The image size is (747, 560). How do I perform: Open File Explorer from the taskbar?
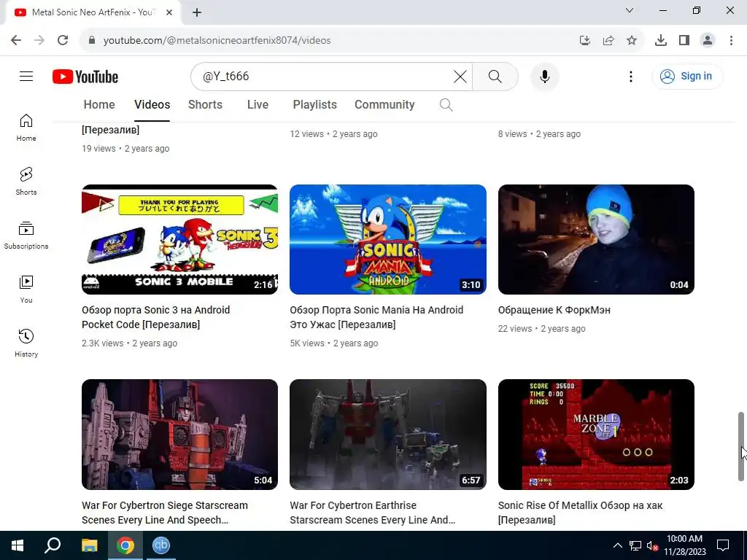(x=89, y=545)
